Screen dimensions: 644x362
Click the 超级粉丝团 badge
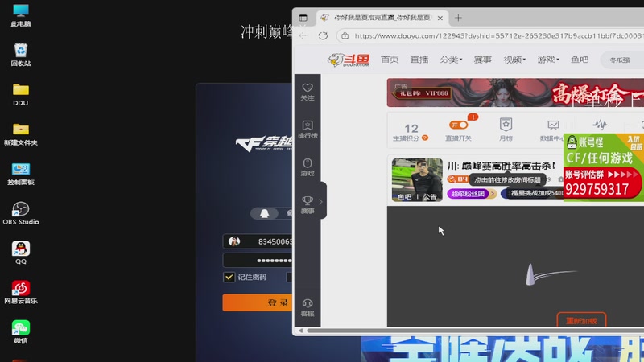(468, 193)
